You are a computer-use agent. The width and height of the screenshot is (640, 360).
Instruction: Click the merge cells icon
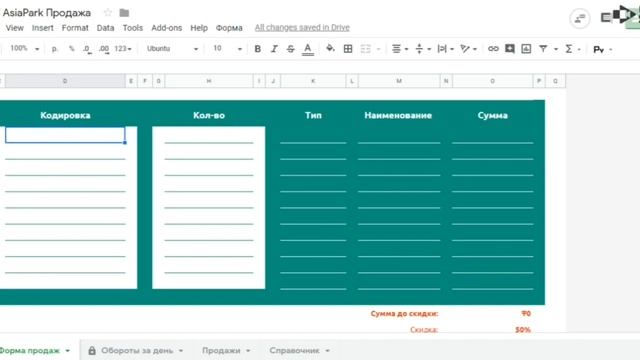pos(366,49)
